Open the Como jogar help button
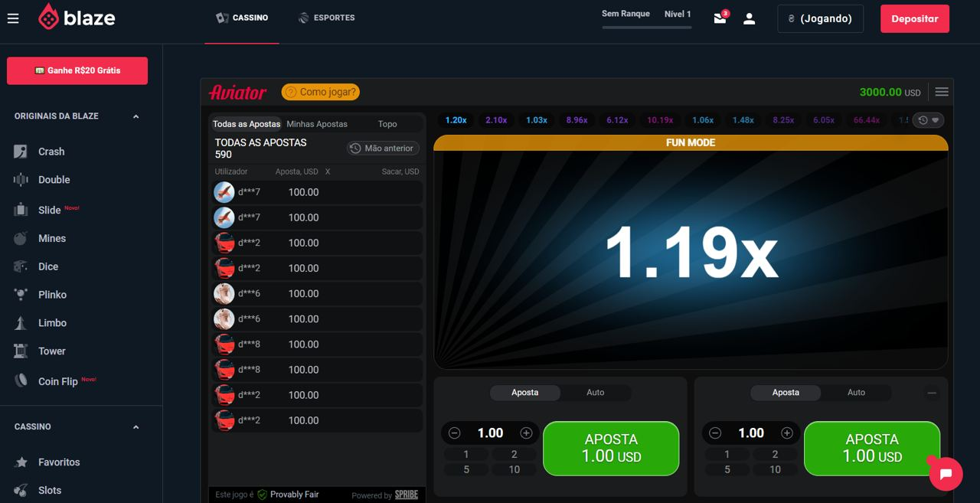The width and height of the screenshot is (980, 503). [320, 92]
